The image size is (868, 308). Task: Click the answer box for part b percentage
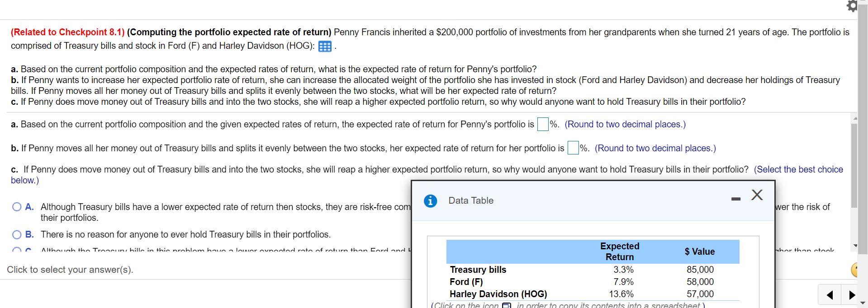point(573,148)
